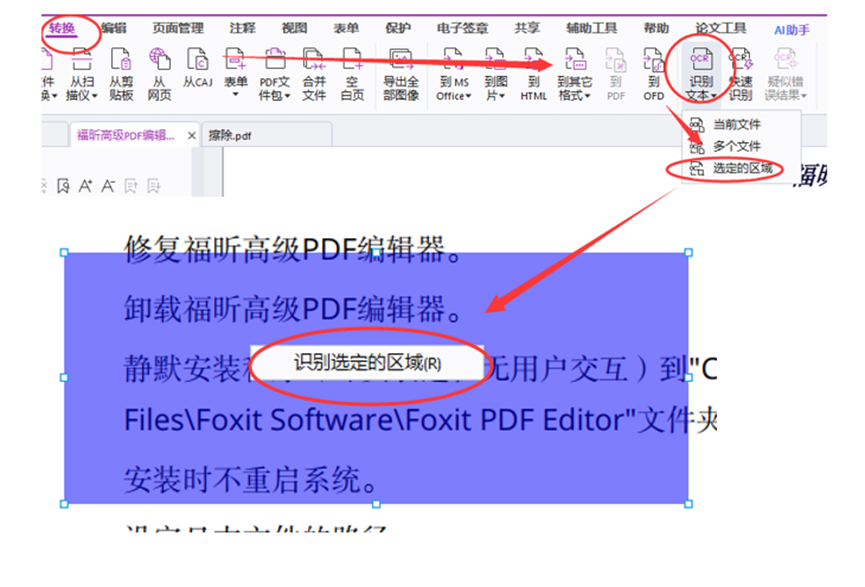Viewport: 865px width, 587px height.
Task: Click 导出全部图像 (export all images)
Action: tap(401, 74)
